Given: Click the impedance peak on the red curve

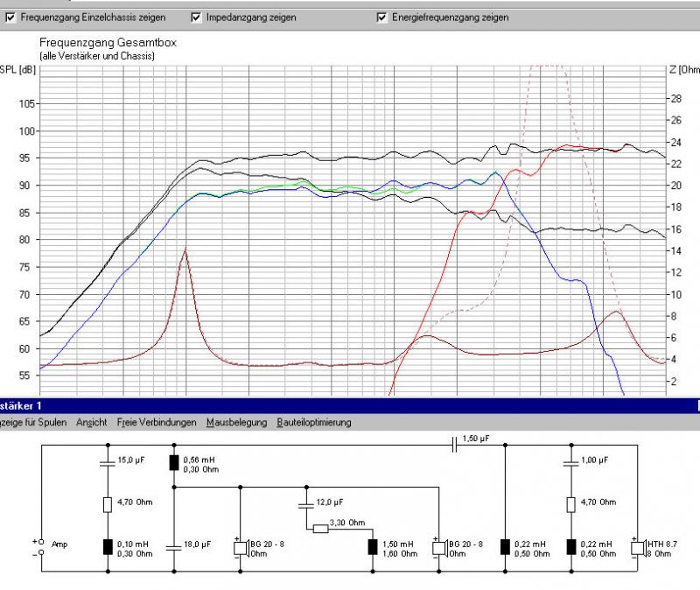Looking at the screenshot, I should pos(185,250).
